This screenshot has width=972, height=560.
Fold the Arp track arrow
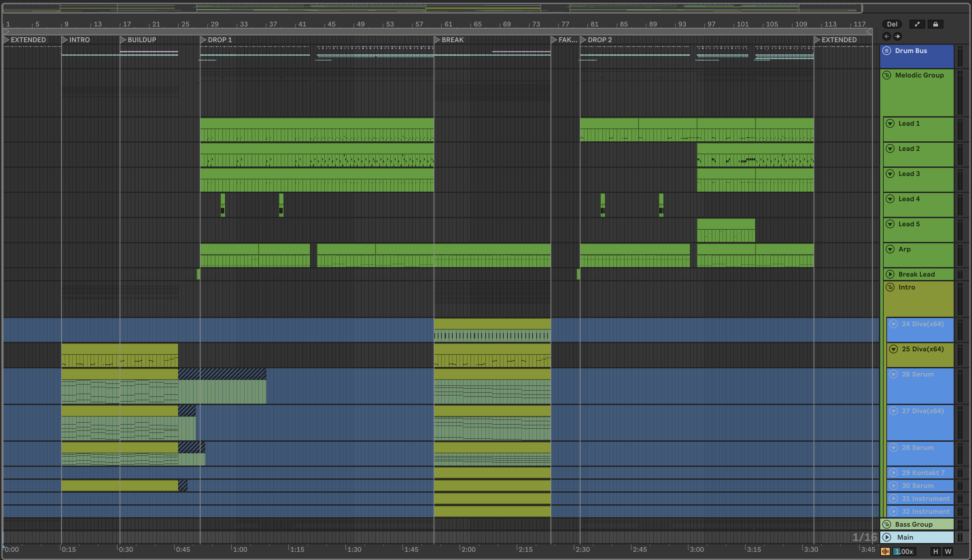tap(890, 249)
